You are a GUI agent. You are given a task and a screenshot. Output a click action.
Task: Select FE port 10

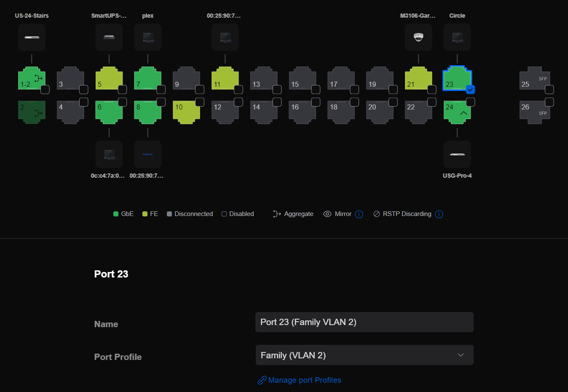(186, 112)
